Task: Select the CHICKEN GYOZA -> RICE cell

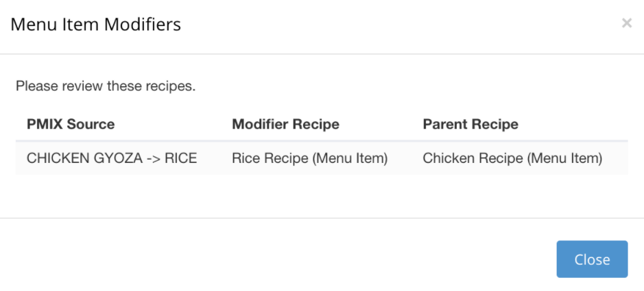Action: coord(112,159)
